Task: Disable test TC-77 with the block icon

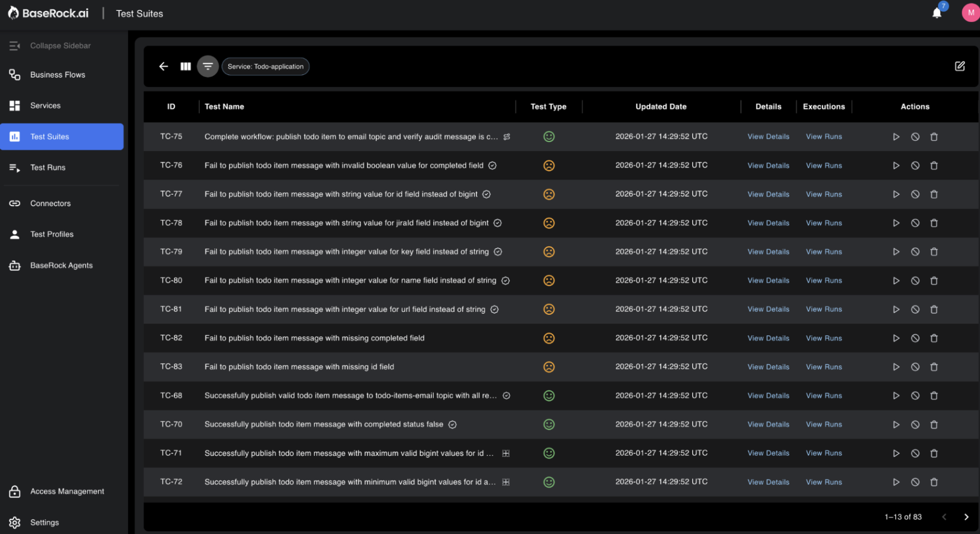Action: pos(915,194)
